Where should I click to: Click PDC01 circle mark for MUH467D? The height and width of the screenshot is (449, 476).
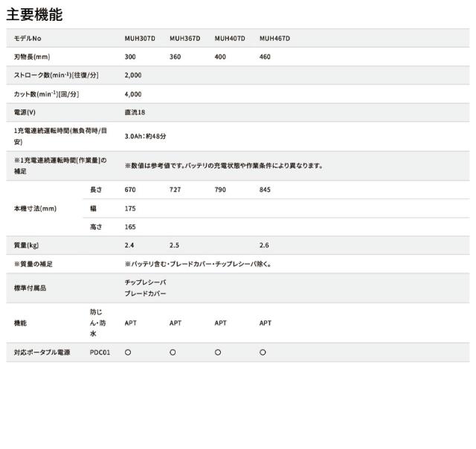pyautogui.click(x=263, y=352)
